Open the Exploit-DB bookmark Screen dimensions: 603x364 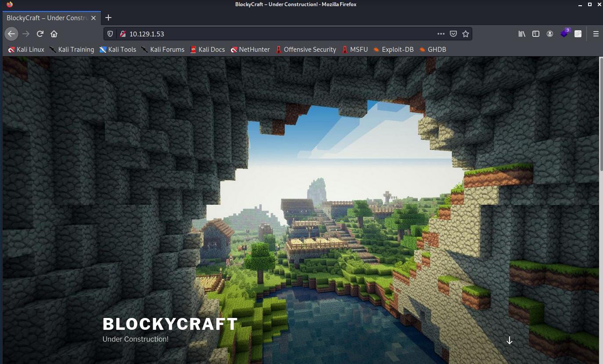[x=393, y=50]
